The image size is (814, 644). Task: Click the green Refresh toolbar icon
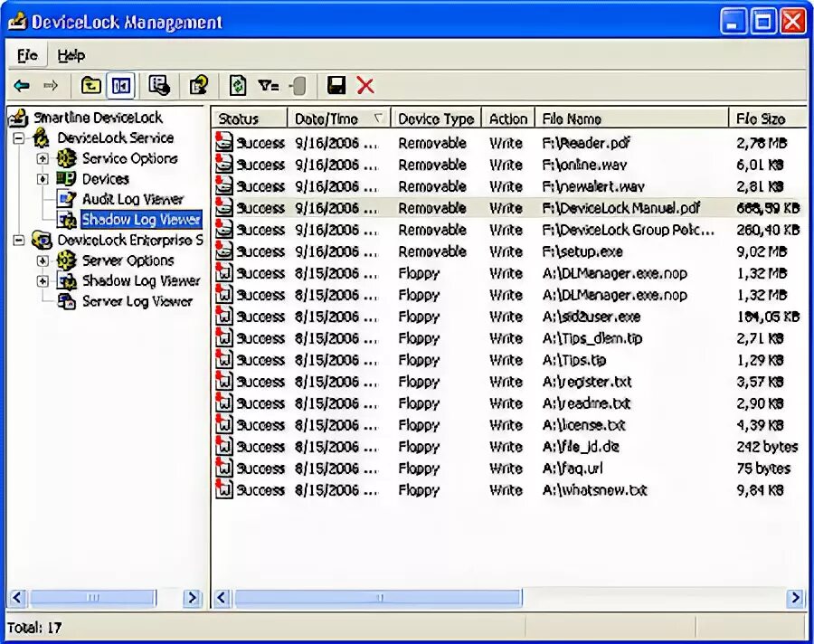pyautogui.click(x=238, y=85)
